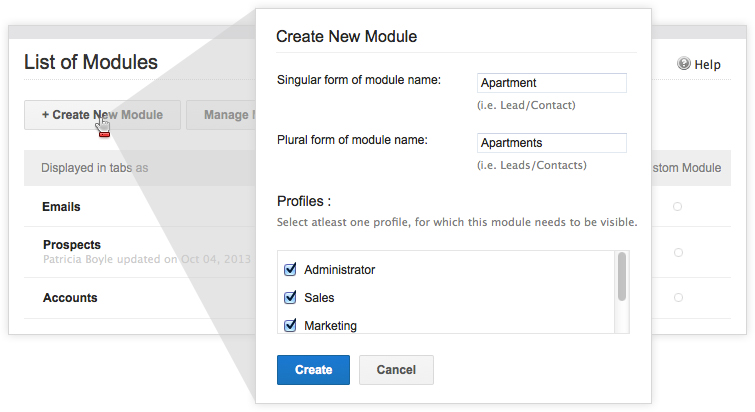Select the Accounts row radio button

(x=678, y=298)
